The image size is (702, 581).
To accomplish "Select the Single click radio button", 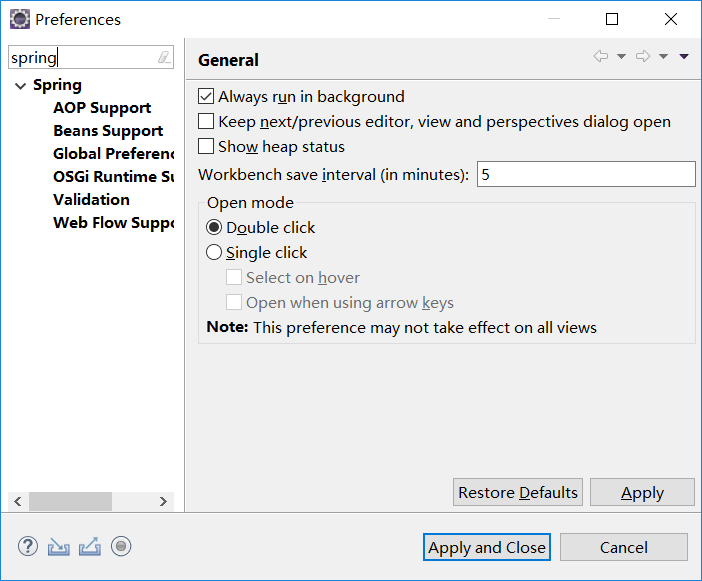I will tap(214, 252).
